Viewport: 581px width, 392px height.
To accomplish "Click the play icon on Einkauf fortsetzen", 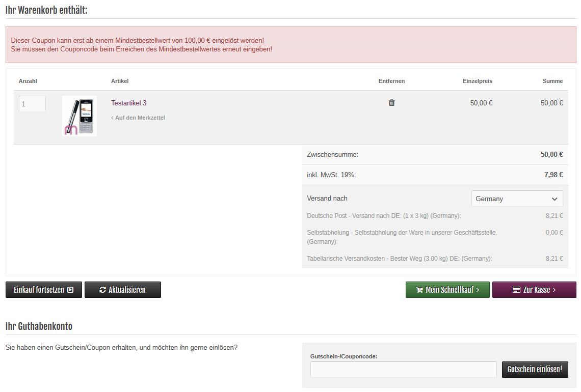I will (x=70, y=290).
